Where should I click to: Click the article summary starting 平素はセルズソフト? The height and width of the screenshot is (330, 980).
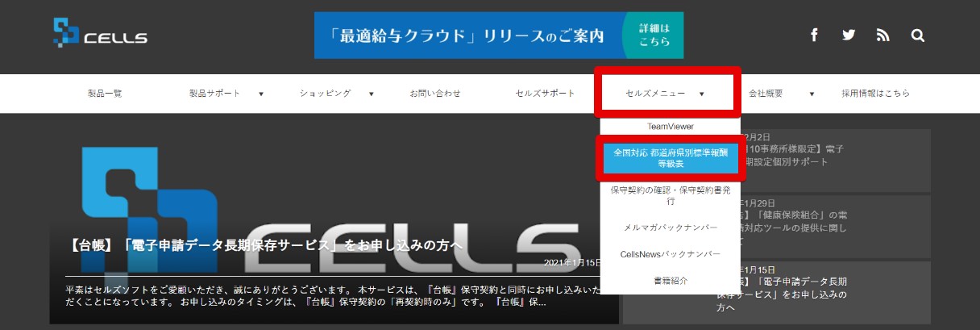tap(334, 295)
